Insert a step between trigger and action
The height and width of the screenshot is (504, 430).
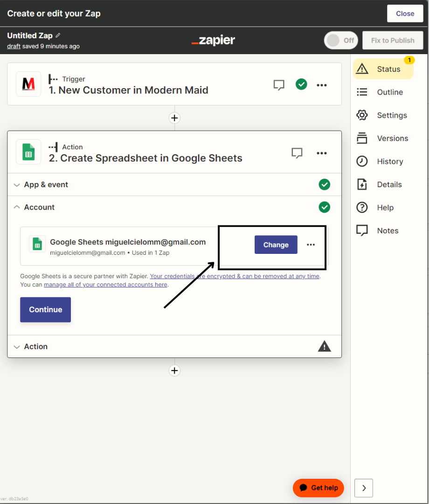click(x=174, y=118)
